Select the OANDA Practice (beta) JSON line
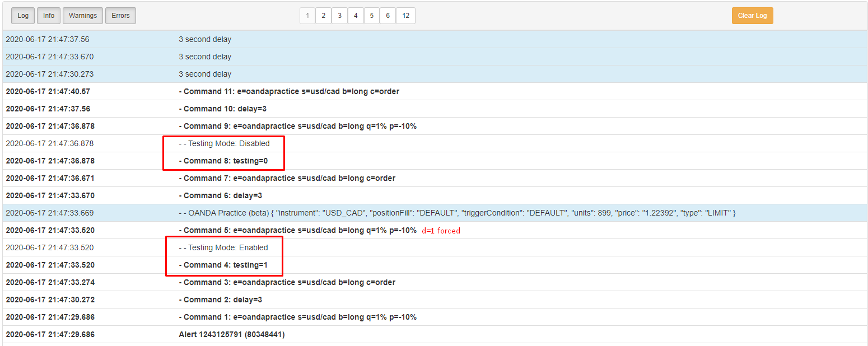 (457, 213)
